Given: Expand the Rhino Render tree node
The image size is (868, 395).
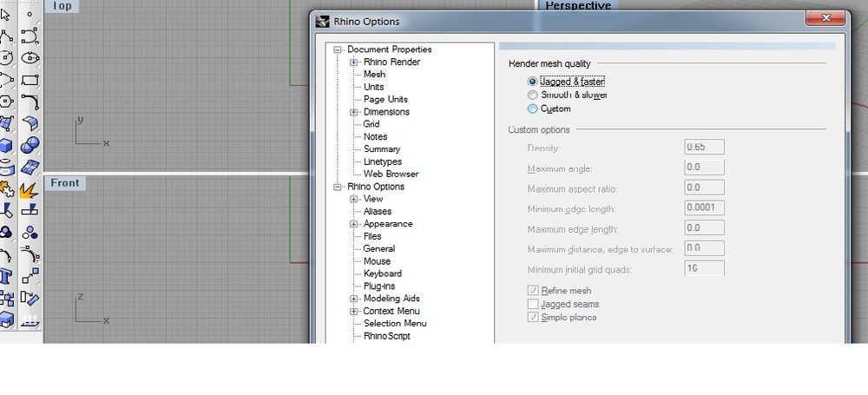Looking at the screenshot, I should (354, 63).
